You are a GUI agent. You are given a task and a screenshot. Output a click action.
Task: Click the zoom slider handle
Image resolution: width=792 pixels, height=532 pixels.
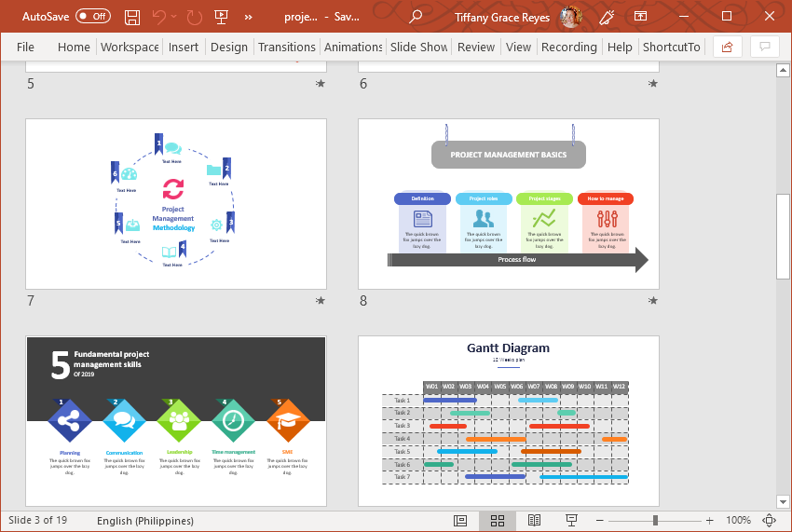click(656, 521)
